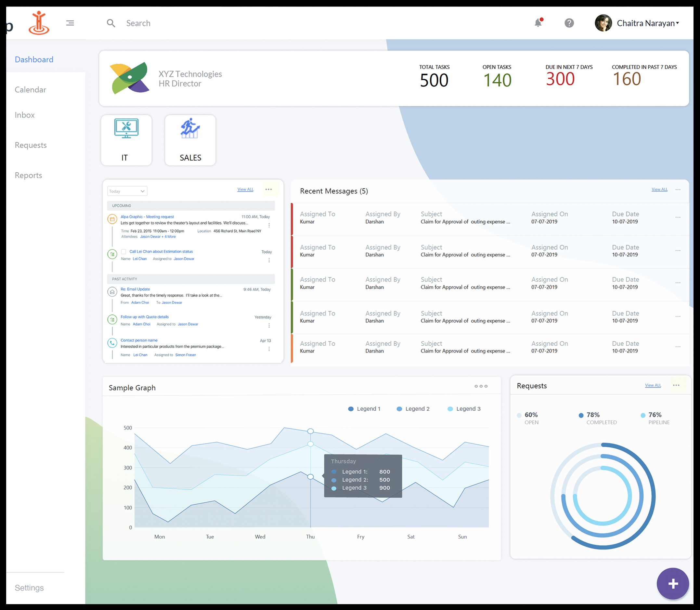This screenshot has width=700, height=610.
Task: Click the Alpa Graphic meeting calendar icon
Action: (x=112, y=219)
